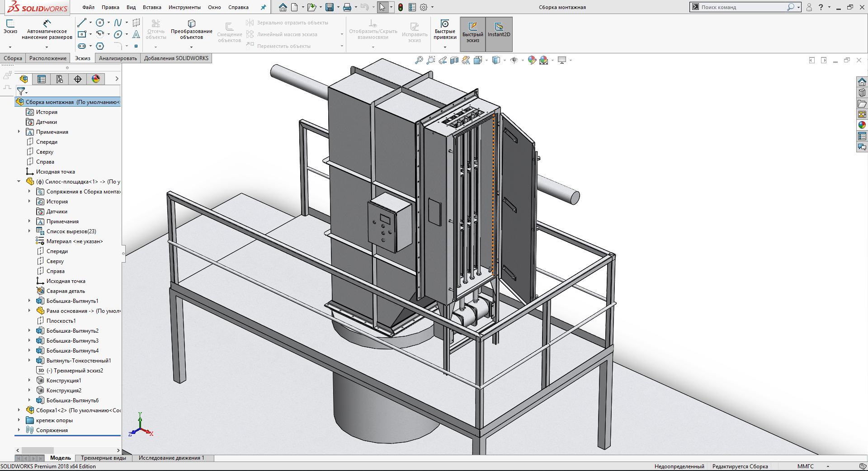Viewport: 868px width, 471px height.
Task: Pin the menu bar with the pushpin
Action: 263,7
